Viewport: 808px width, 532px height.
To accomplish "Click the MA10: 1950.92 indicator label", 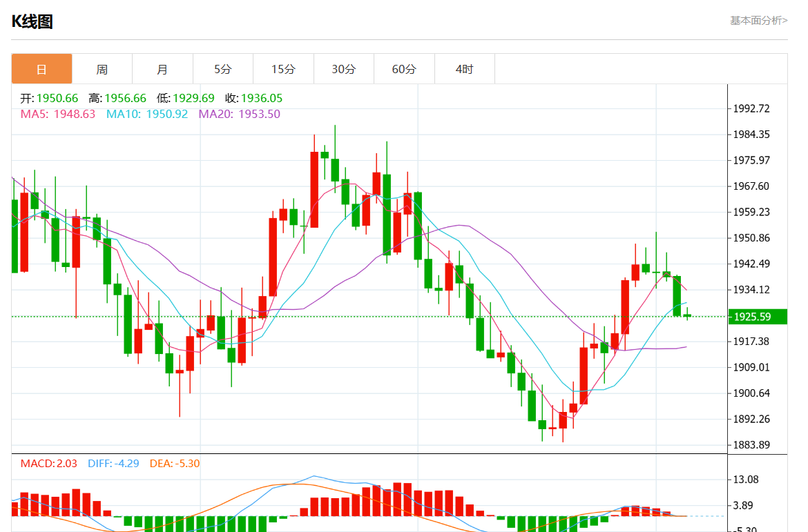I will 147,114.
